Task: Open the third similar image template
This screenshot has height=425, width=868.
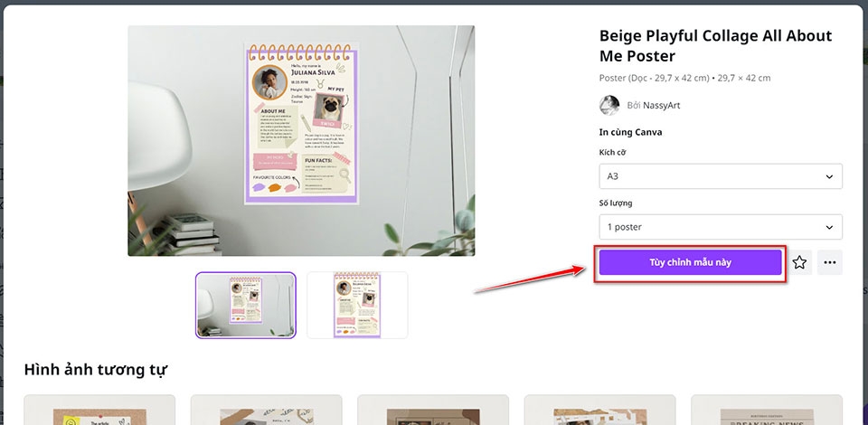Action: pyautogui.click(x=433, y=410)
